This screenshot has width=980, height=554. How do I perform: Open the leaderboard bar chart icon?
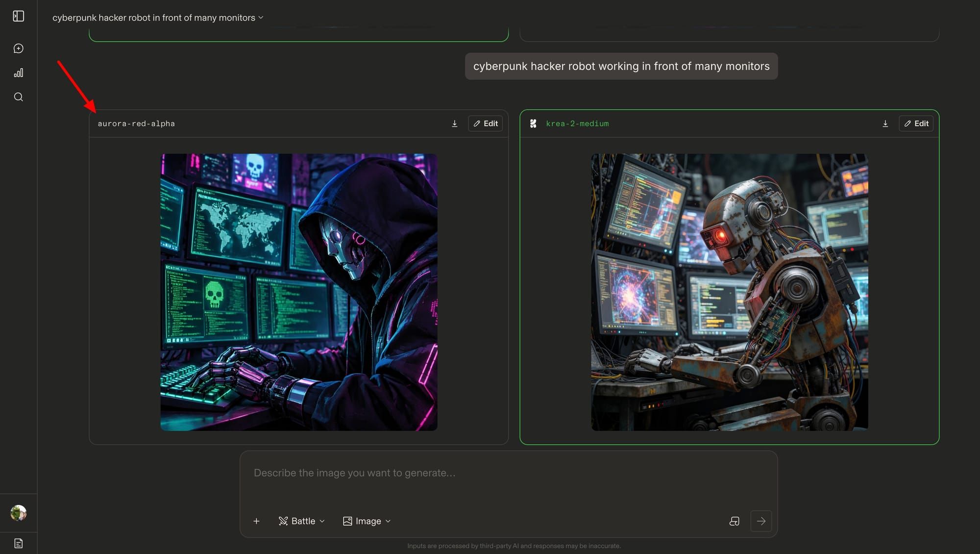[x=19, y=73]
